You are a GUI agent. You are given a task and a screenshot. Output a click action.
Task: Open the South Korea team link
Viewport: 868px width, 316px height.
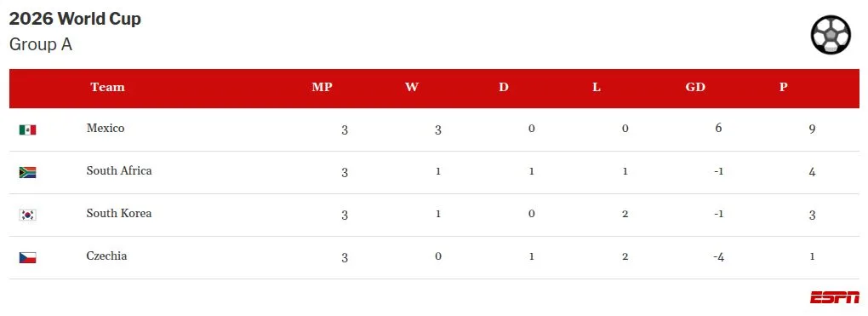[x=119, y=214]
